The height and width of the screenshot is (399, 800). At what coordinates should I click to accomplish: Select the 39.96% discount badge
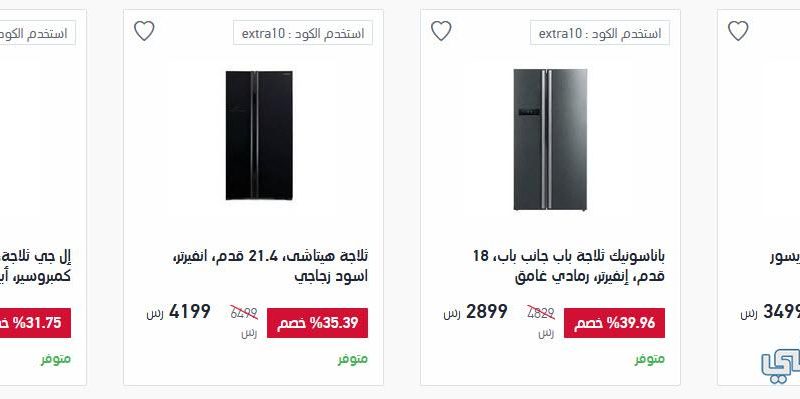tap(614, 323)
